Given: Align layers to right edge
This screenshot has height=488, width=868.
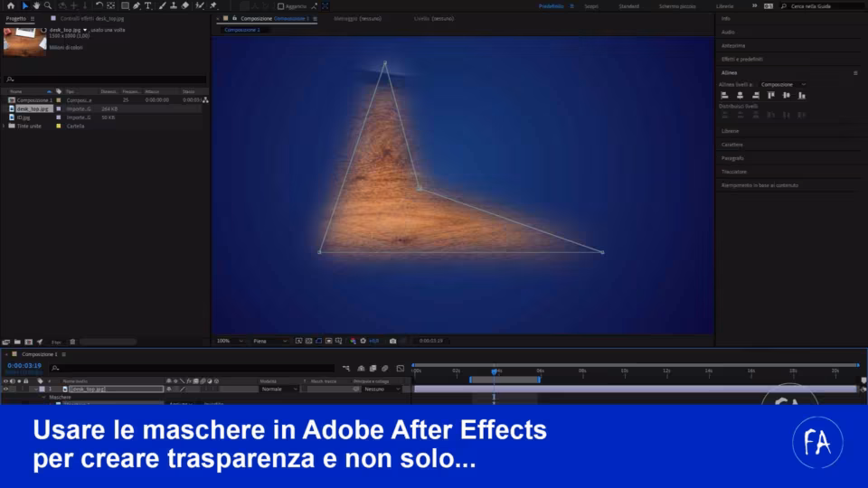Looking at the screenshot, I should [x=756, y=96].
